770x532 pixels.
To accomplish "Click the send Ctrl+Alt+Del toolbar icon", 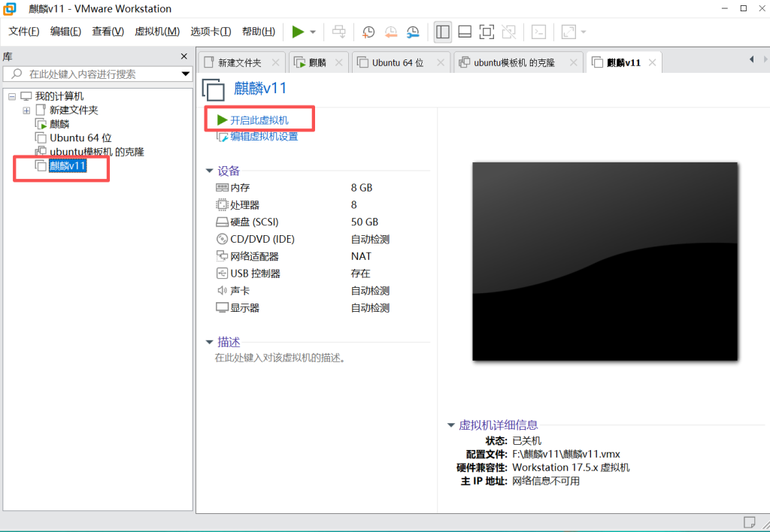I will pos(339,32).
